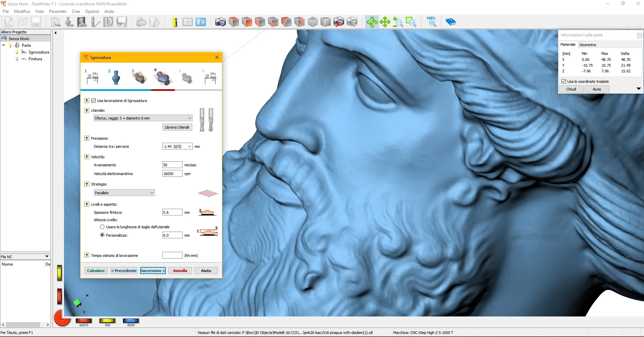The image size is (644, 337).
Task: Click the print preview toolbar icon
Action: 155,22
